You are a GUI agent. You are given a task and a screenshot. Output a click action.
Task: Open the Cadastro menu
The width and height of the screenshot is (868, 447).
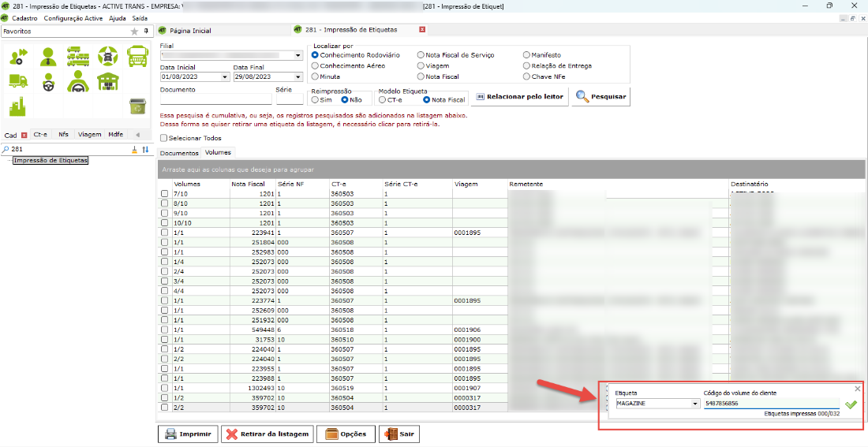25,18
